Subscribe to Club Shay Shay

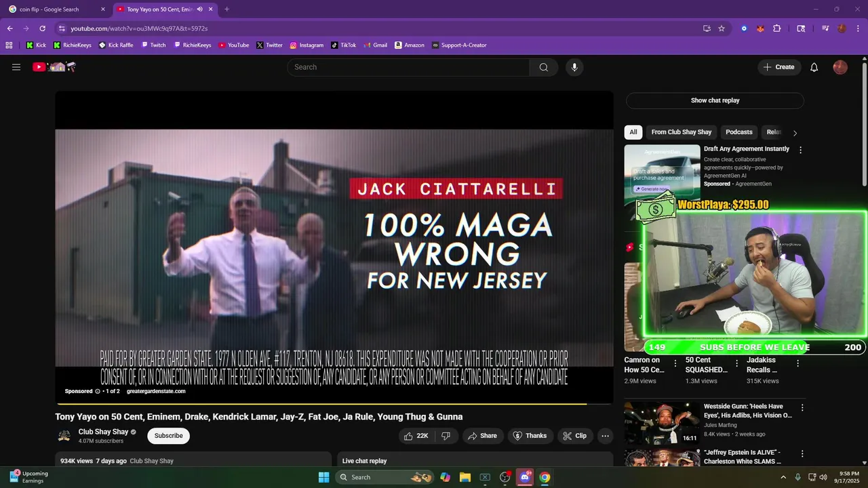[168, 436]
